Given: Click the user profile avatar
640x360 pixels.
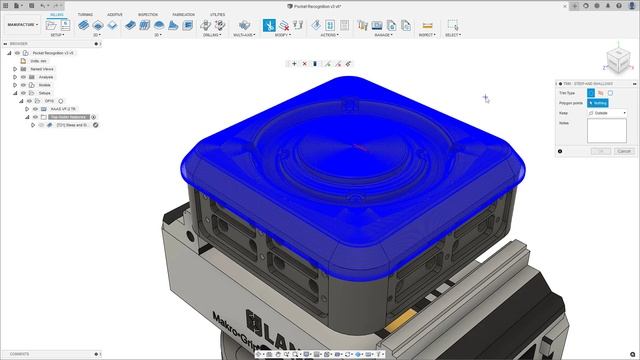Looking at the screenshot, I should click(x=632, y=6).
